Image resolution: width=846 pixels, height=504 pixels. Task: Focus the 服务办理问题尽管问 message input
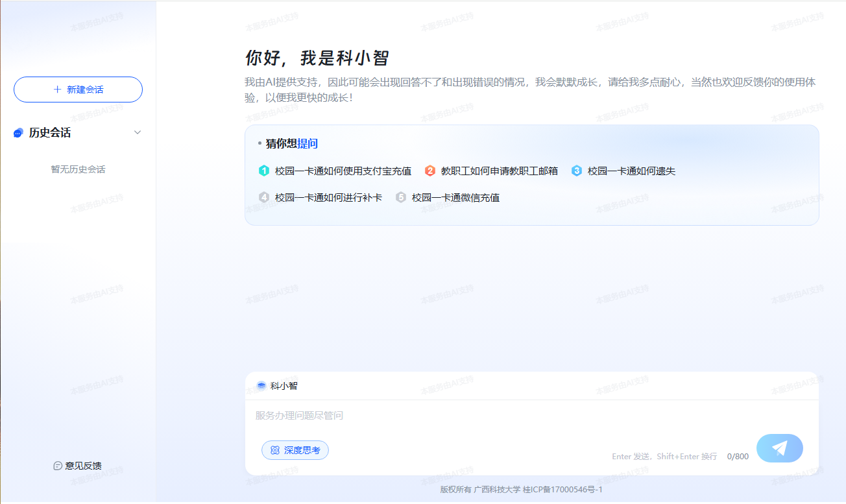pos(531,416)
